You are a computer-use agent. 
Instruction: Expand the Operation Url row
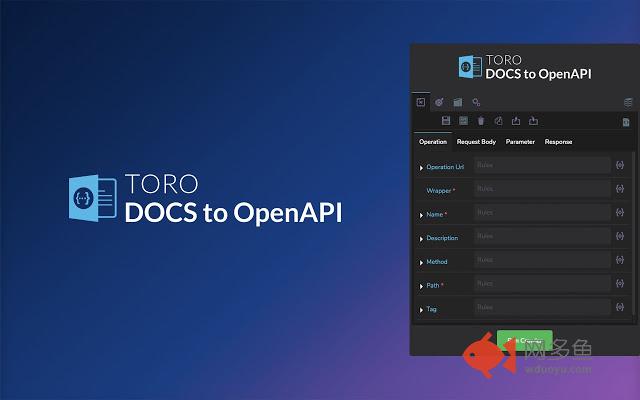421,168
